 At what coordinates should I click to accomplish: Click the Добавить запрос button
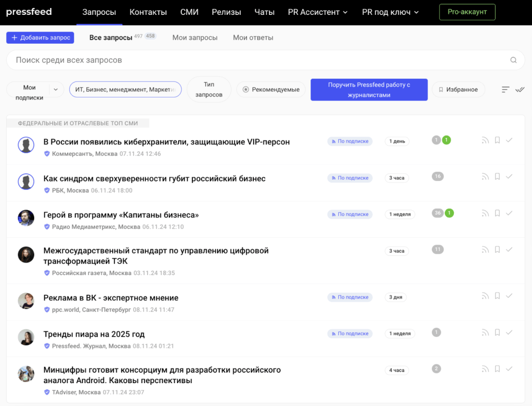pos(40,38)
